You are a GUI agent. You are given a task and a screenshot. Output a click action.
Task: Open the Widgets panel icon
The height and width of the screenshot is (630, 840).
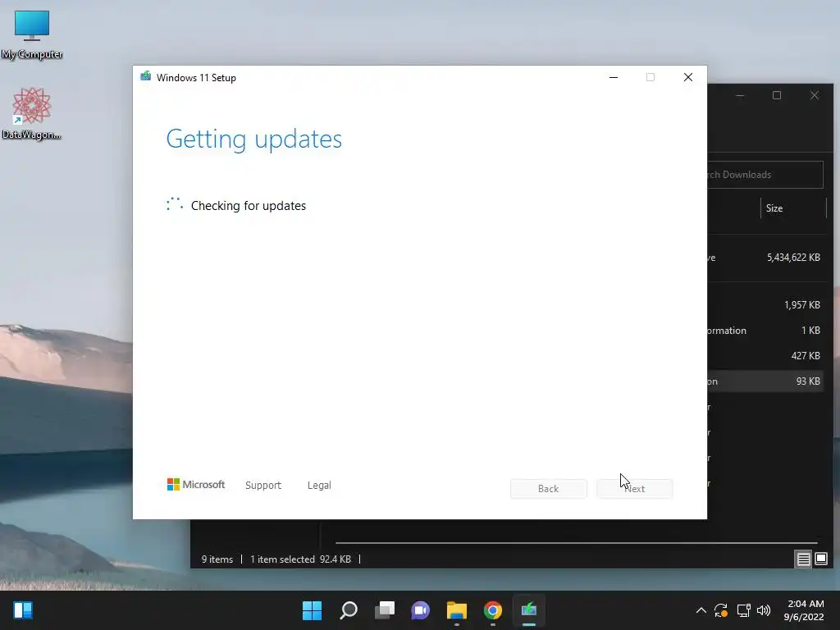tap(23, 609)
